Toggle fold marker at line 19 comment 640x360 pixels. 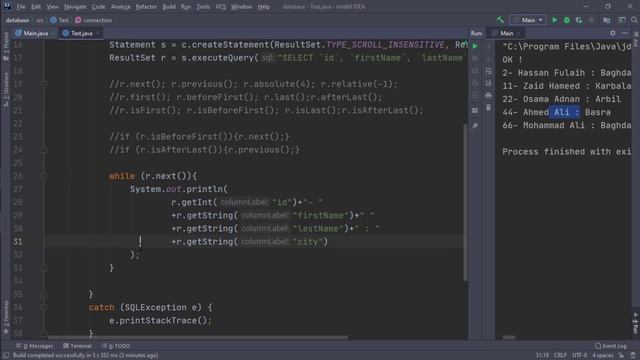(44, 84)
